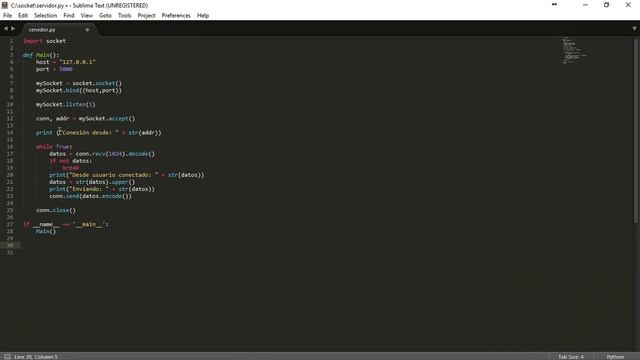Go to next tab with right arrow
The width and height of the screenshot is (640, 360).
pyautogui.click(x=13, y=29)
